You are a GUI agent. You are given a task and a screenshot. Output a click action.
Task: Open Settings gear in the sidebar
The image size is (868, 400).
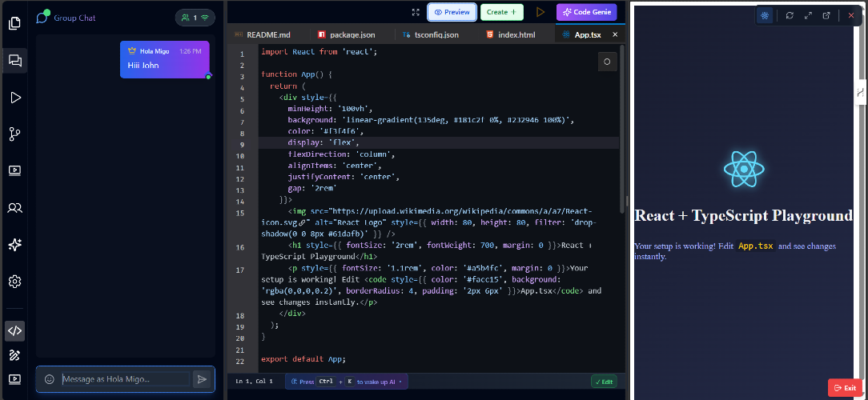point(15,281)
